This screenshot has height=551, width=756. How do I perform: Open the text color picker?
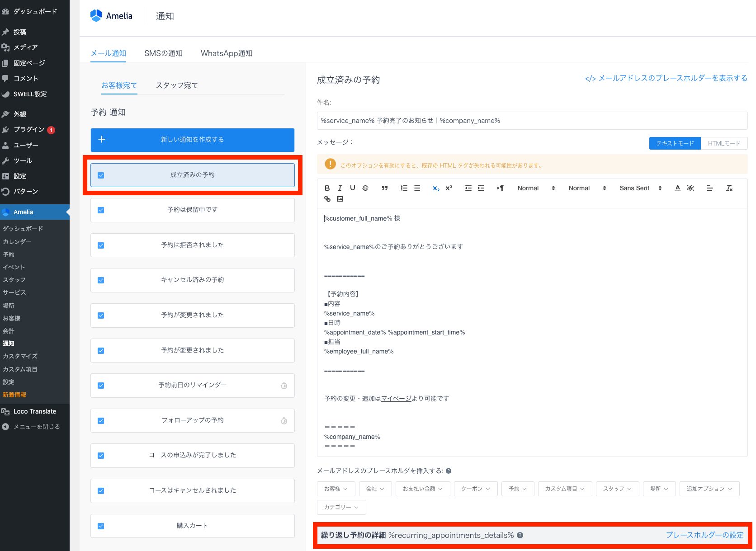point(677,188)
